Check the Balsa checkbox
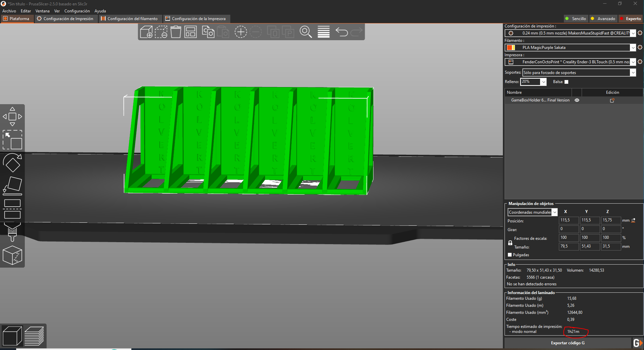Image resolution: width=644 pixels, height=350 pixels. pyautogui.click(x=566, y=82)
